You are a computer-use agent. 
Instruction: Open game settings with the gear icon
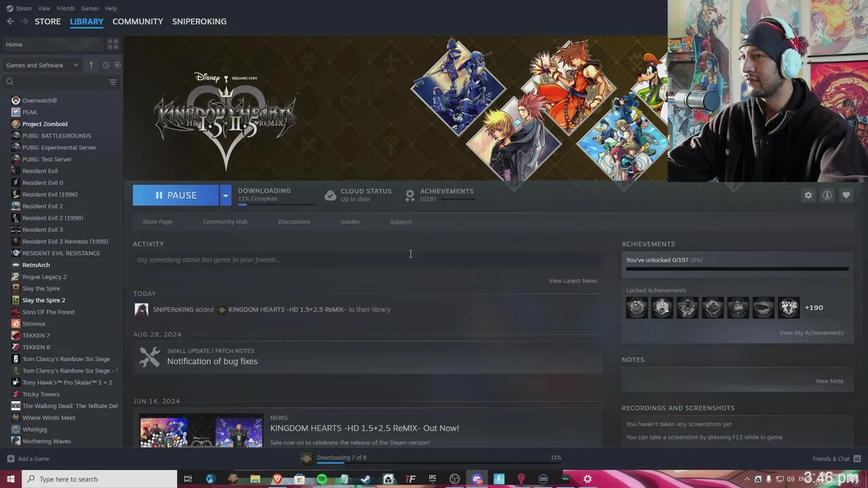click(x=808, y=195)
